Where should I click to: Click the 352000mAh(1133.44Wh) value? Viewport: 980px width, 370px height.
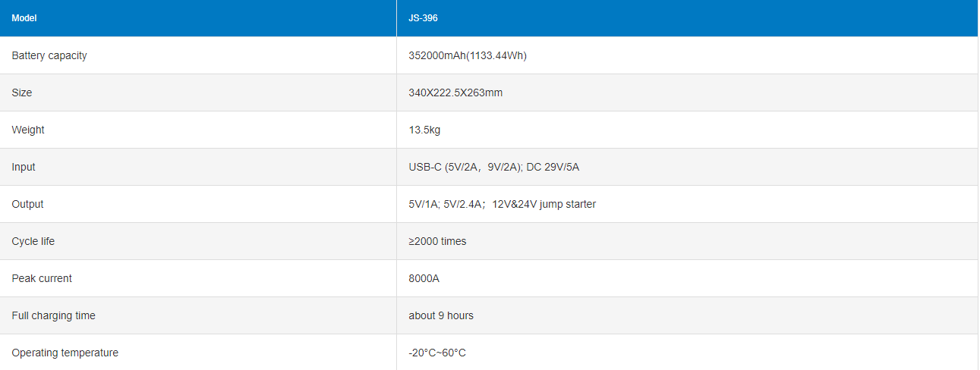(468, 55)
